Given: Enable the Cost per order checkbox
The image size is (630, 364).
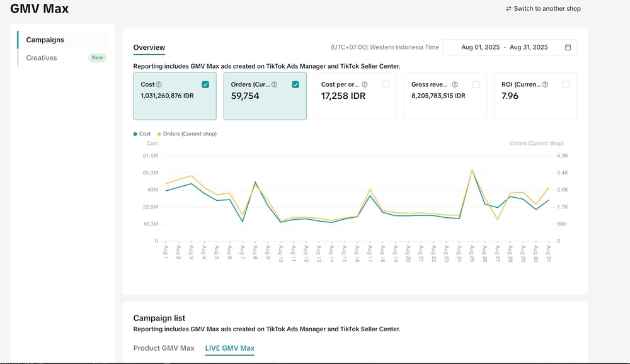Looking at the screenshot, I should [386, 84].
